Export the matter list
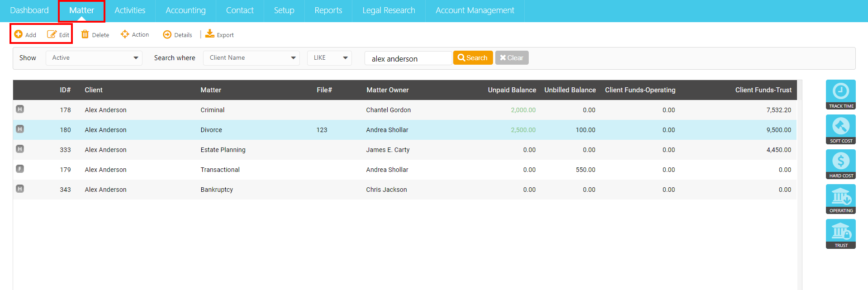Image resolution: width=868 pixels, height=290 pixels. [x=220, y=34]
